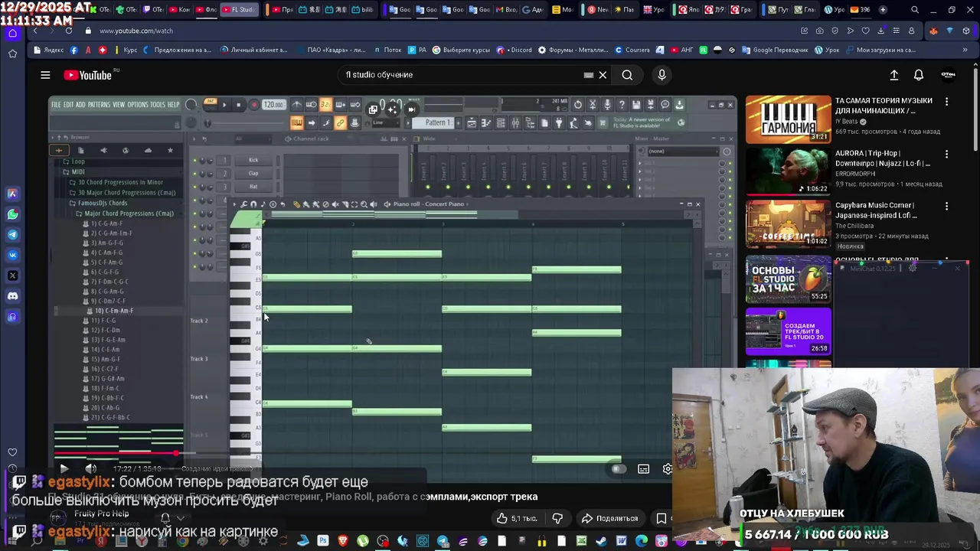
Task: Select the piano roll Draw pencil tool
Action: point(296,204)
